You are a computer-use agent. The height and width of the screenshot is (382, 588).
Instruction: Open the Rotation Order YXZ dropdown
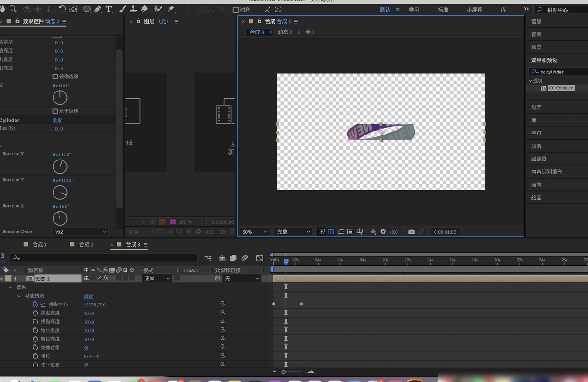point(80,232)
